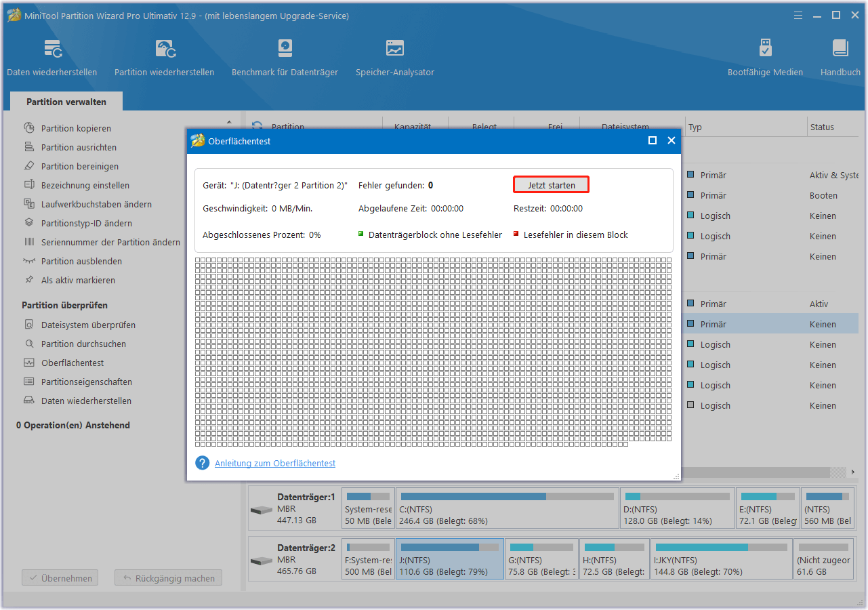Switch to Partition verwalten tab
This screenshot has width=868, height=610.
click(66, 102)
